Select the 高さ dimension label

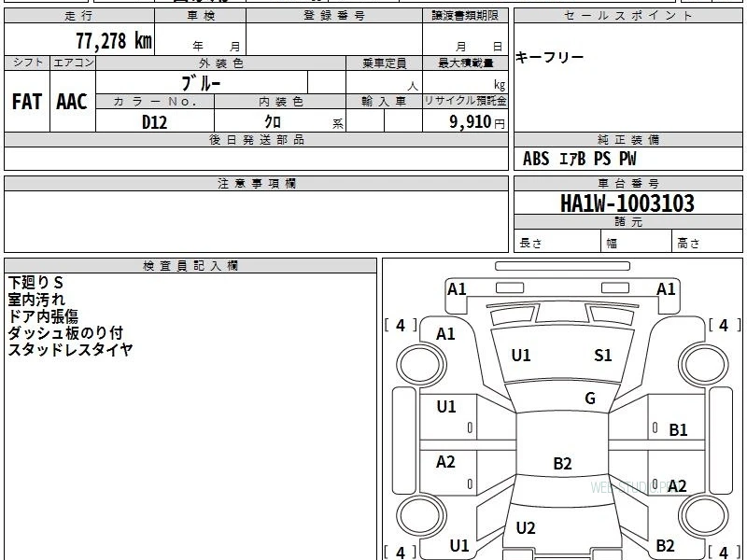pyautogui.click(x=688, y=244)
